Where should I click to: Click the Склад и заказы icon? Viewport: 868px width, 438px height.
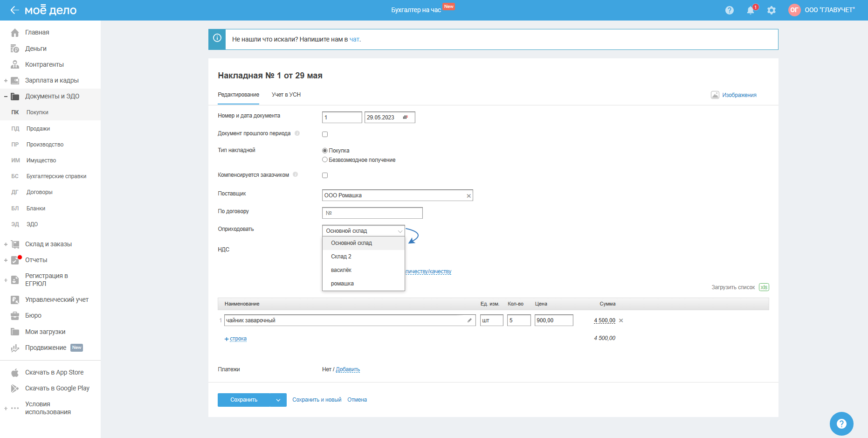coord(15,244)
